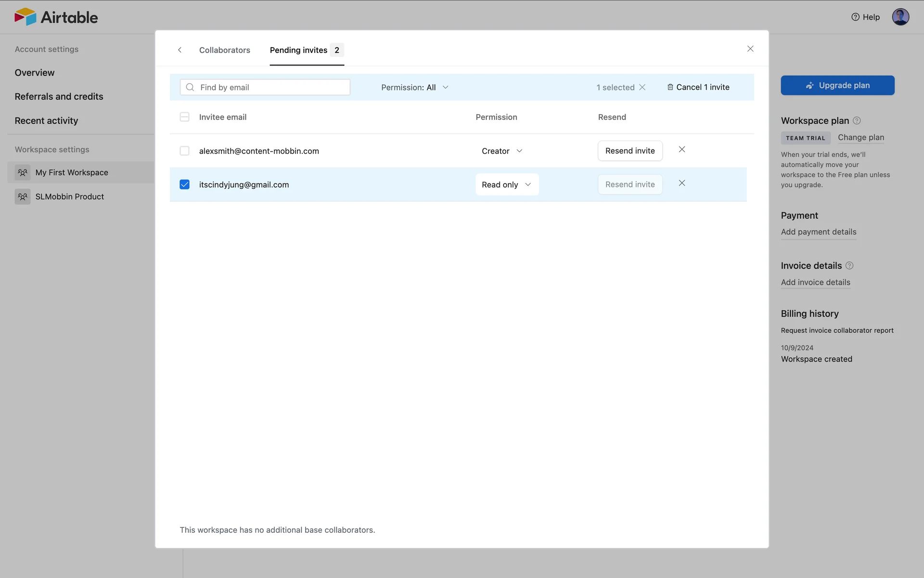This screenshot has height=578, width=924.
Task: Switch to the Collaborators tab
Action: pyautogui.click(x=224, y=50)
